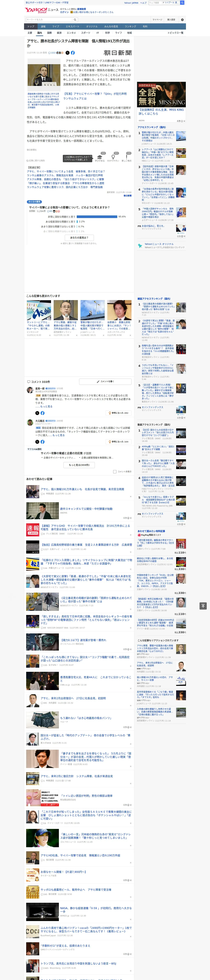Select the 国際 category tab

point(49,33)
